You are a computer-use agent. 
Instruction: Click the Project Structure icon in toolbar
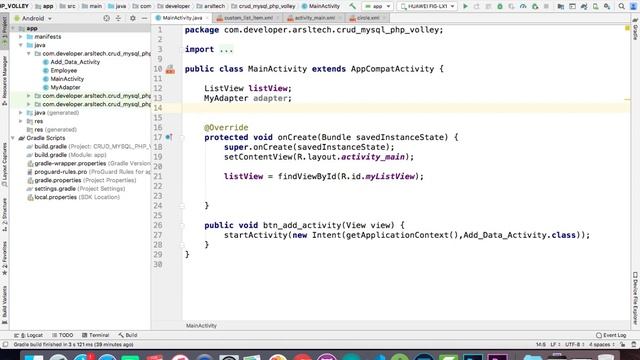click(560, 6)
